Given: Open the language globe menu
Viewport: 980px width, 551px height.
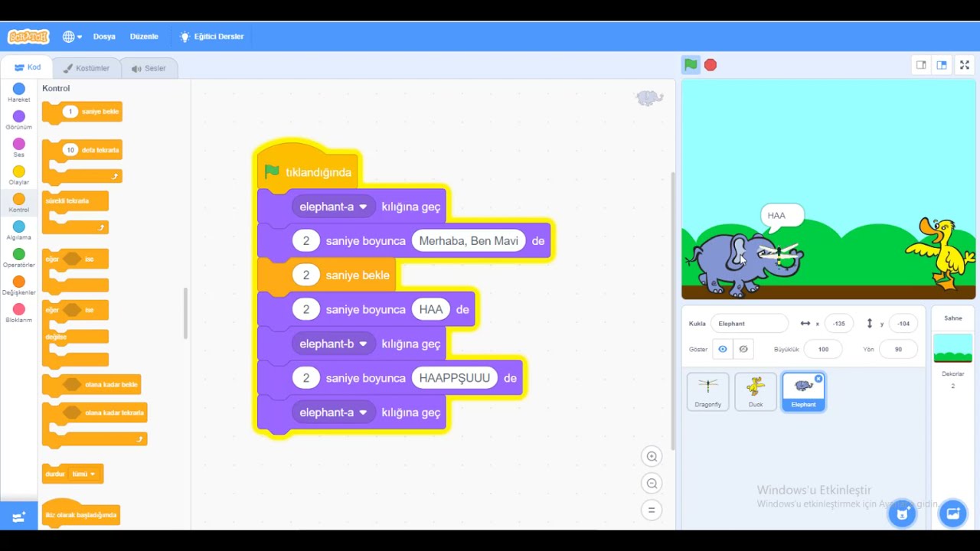Looking at the screenshot, I should [72, 37].
